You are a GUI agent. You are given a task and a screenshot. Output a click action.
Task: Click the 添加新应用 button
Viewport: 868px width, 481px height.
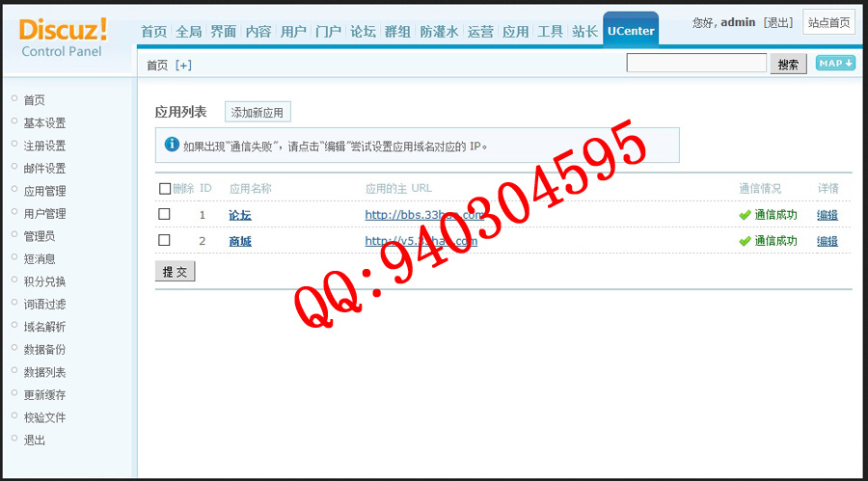point(258,113)
